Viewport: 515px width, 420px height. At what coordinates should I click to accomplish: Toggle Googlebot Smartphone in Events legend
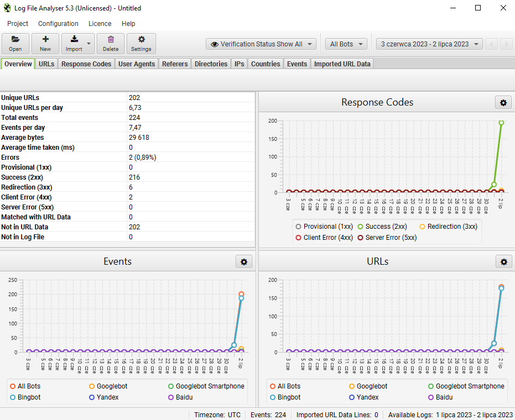pyautogui.click(x=206, y=386)
